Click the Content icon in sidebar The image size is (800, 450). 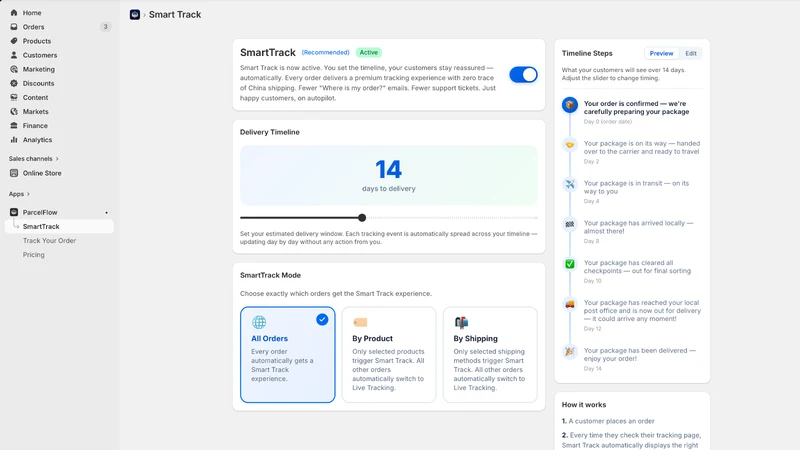(14, 97)
